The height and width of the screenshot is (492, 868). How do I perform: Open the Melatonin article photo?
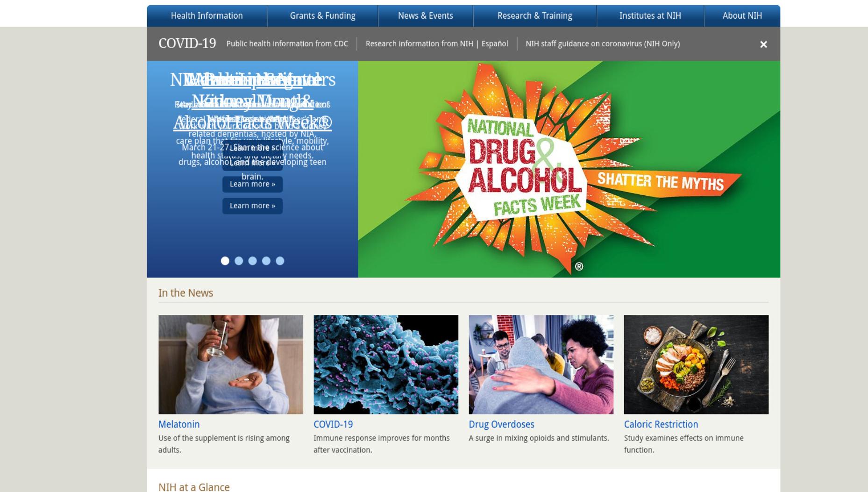coord(231,364)
